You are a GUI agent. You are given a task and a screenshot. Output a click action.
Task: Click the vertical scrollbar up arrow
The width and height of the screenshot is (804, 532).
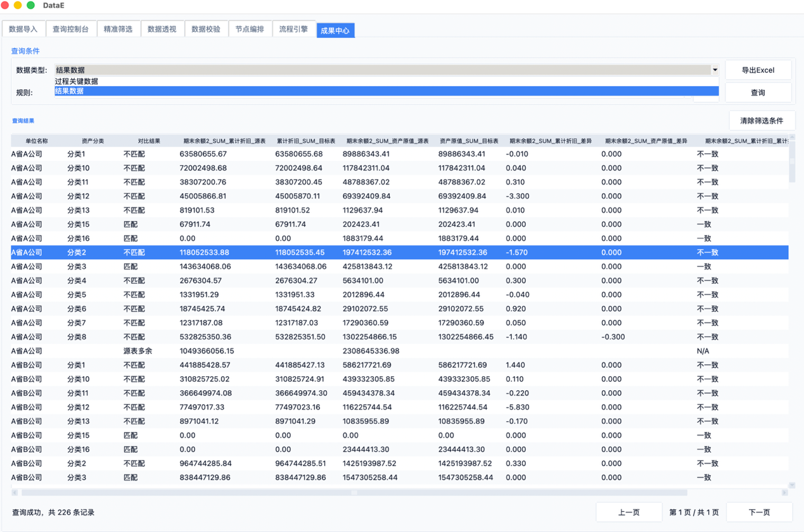[x=792, y=137]
